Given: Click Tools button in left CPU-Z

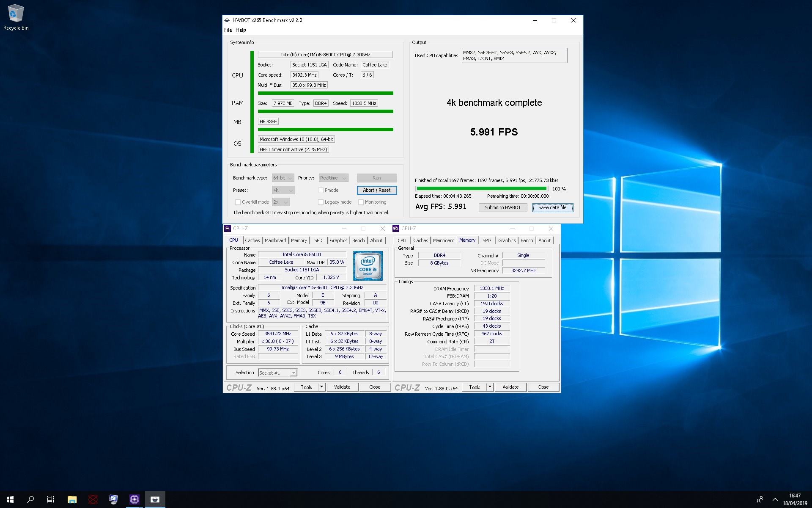Looking at the screenshot, I should pos(306,387).
